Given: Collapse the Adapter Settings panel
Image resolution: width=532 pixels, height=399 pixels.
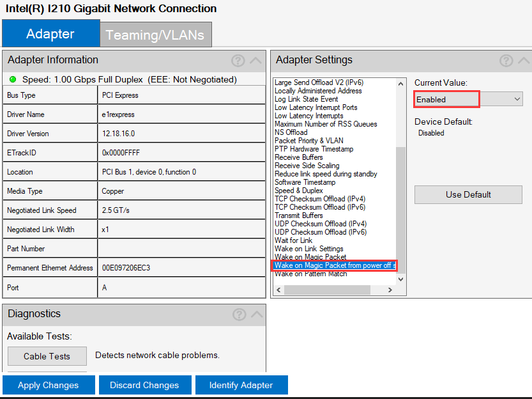Looking at the screenshot, I should pos(524,61).
